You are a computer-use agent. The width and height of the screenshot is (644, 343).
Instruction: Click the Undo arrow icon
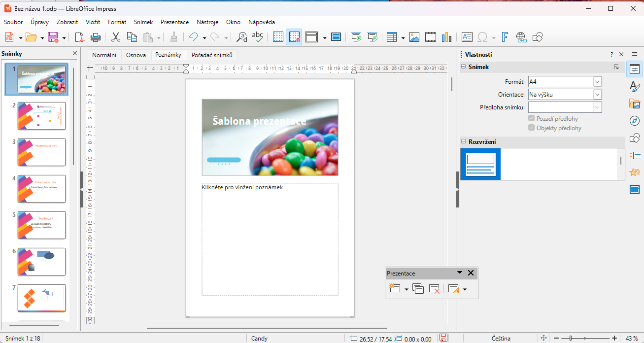point(193,37)
